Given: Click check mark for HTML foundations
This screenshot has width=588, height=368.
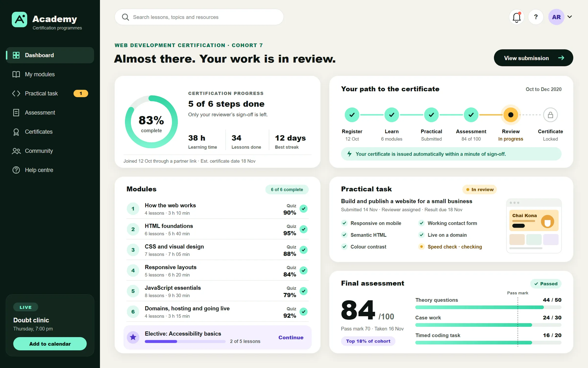Looking at the screenshot, I should pyautogui.click(x=304, y=229).
